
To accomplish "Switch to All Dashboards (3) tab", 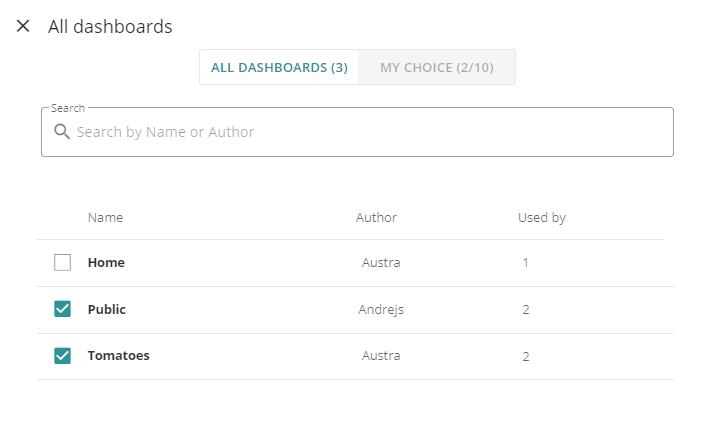I will click(x=279, y=67).
